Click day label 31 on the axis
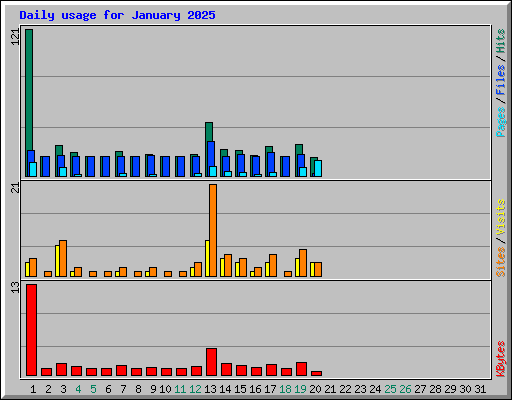This screenshot has height=400, width=512. pos(480,389)
